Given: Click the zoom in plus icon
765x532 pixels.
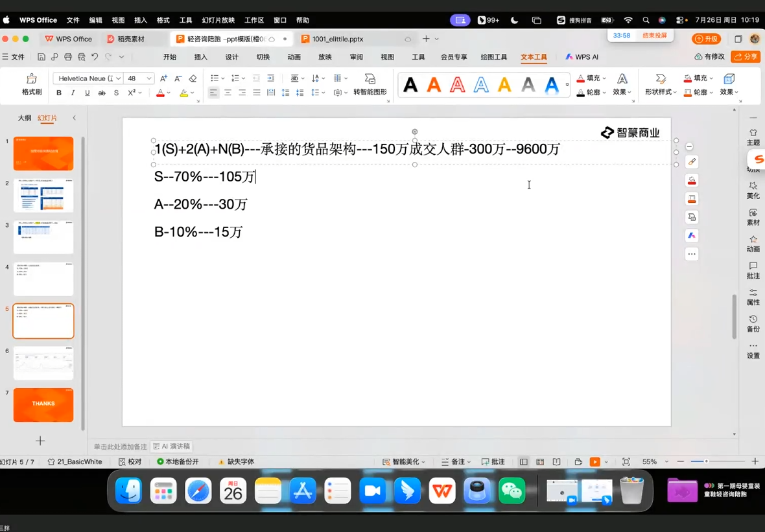Looking at the screenshot, I should [755, 461].
